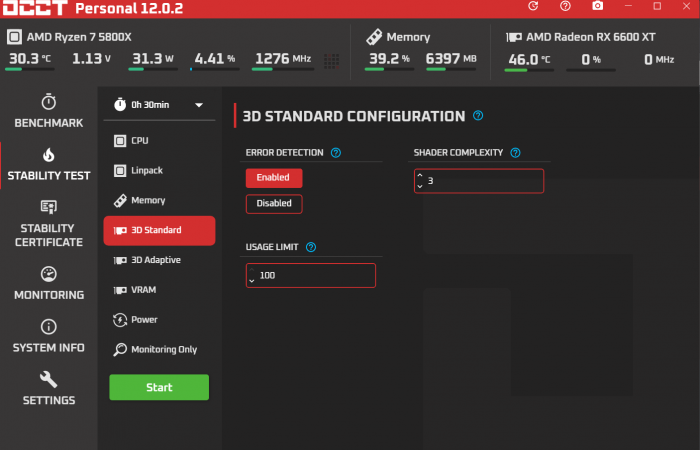Click the GPU icon beside Radeon RX 6600 XT
Screen dimensions: 700x450
pos(514,37)
